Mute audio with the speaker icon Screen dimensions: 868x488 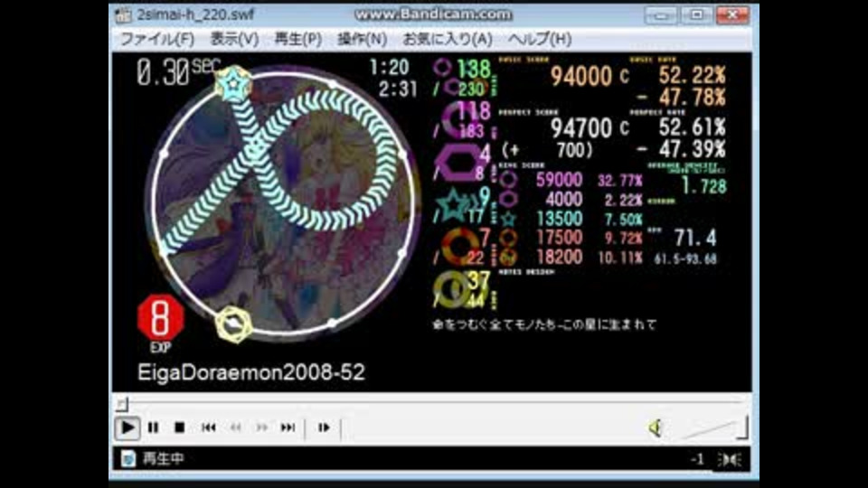656,427
